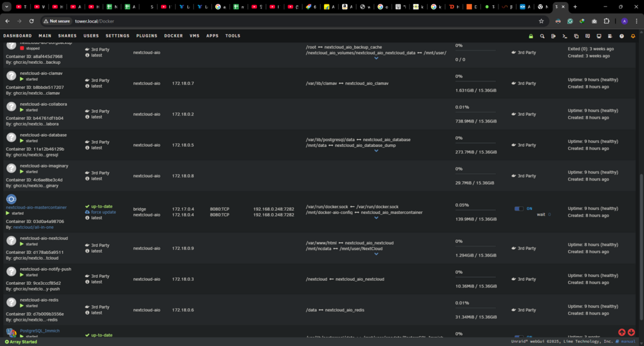Click the clamav memory 1.631GiB / 15.36GiB
This screenshot has width=644, height=346.
coord(476,90)
